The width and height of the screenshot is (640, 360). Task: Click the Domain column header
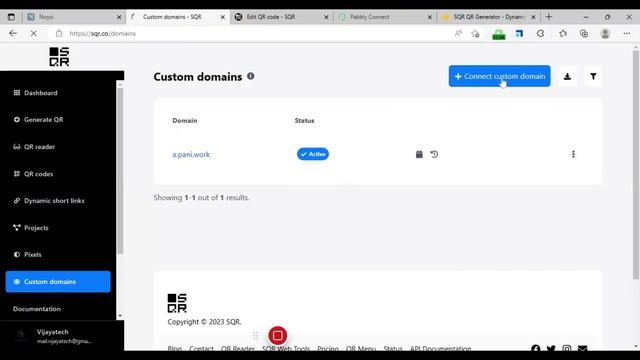(184, 121)
